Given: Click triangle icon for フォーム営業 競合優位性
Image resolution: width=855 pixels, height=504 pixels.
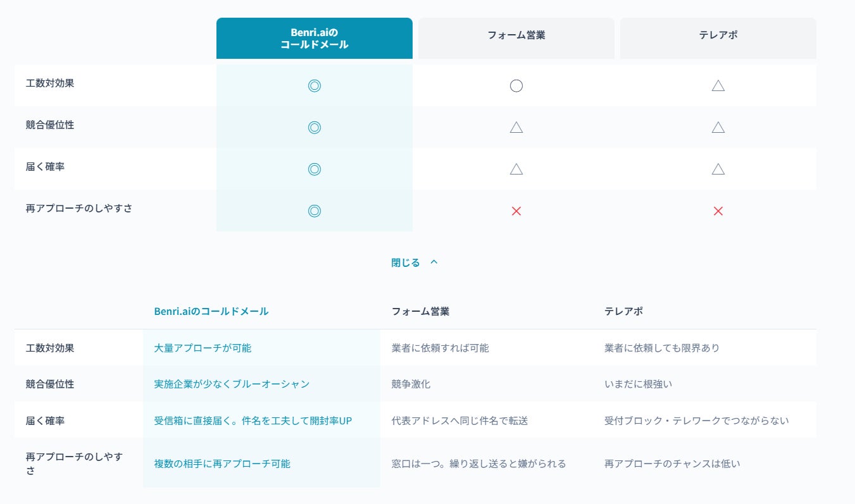Looking at the screenshot, I should [x=516, y=128].
